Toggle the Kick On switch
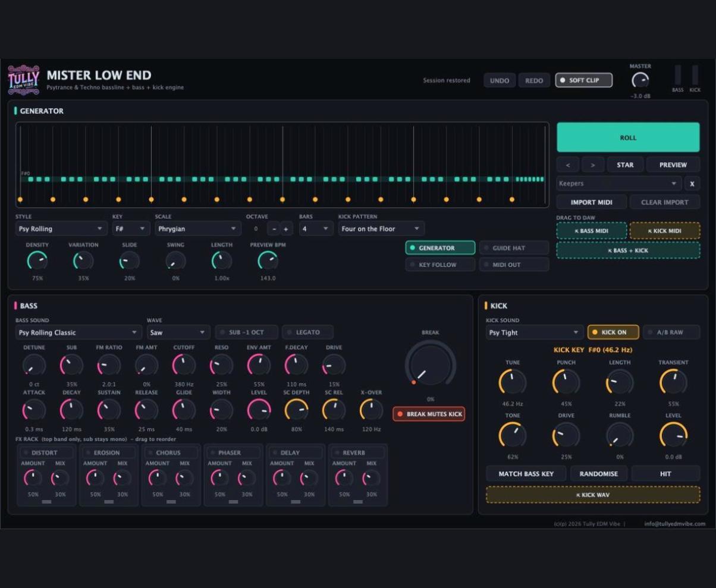This screenshot has width=716, height=588. [613, 332]
